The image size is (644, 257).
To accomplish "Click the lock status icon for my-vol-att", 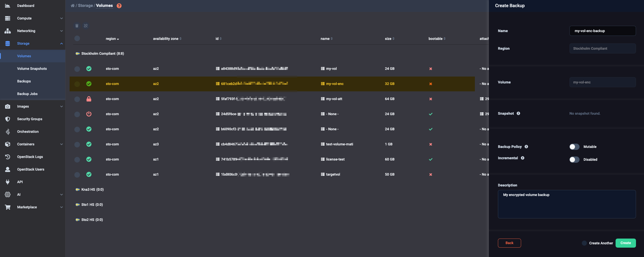I will point(89,99).
